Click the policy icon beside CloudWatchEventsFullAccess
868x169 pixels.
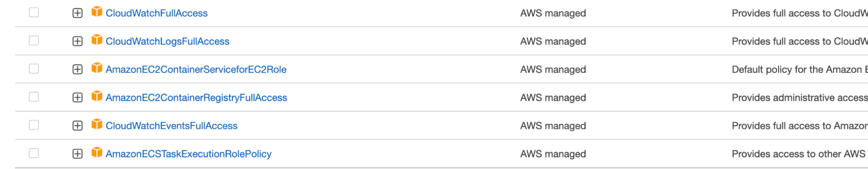tap(97, 124)
